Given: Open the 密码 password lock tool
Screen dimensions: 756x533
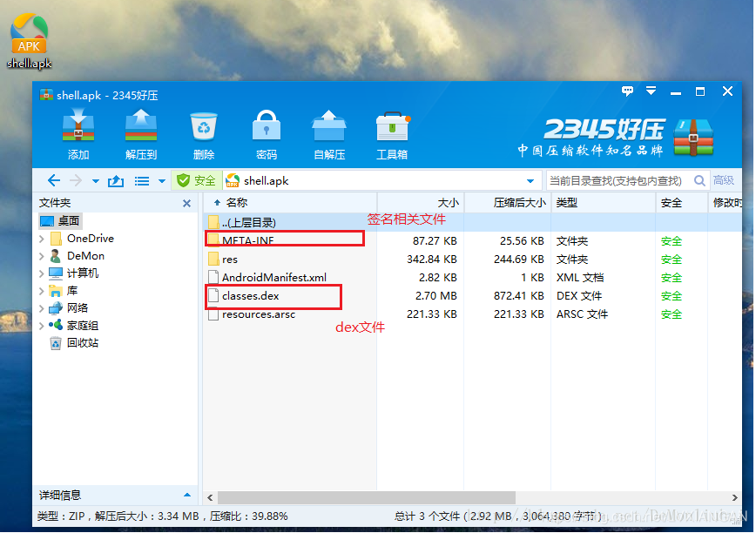Looking at the screenshot, I should pyautogui.click(x=267, y=128).
